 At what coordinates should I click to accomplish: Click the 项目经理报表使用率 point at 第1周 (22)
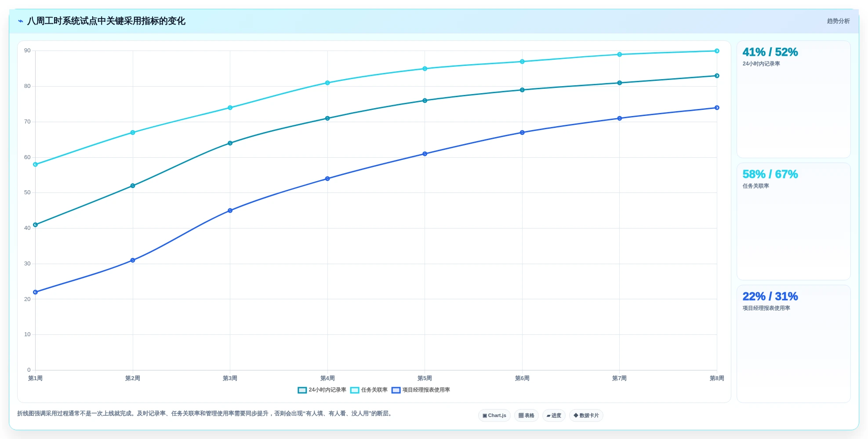click(x=36, y=292)
